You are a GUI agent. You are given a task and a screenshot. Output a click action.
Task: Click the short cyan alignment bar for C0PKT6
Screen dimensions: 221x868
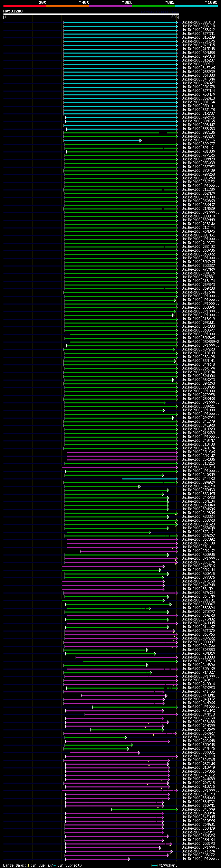point(103,141)
